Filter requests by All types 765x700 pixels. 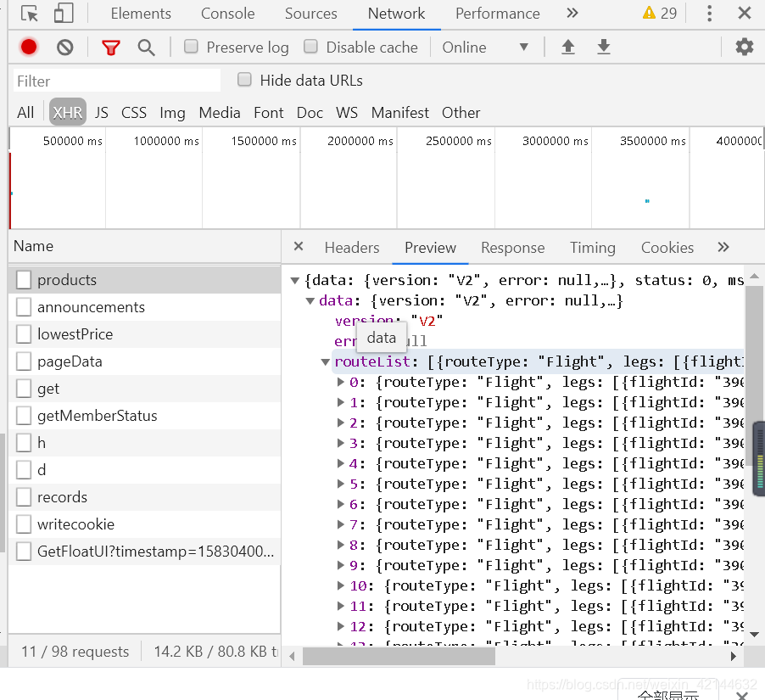(25, 113)
